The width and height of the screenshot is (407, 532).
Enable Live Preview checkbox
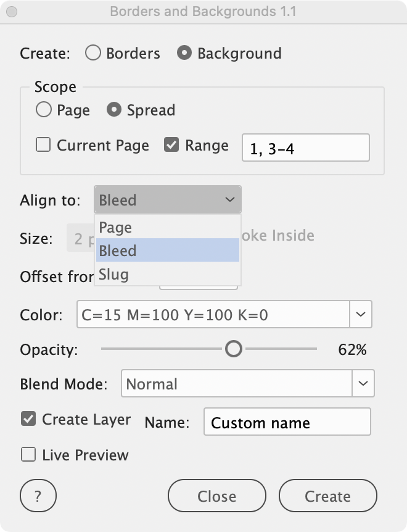coord(28,455)
